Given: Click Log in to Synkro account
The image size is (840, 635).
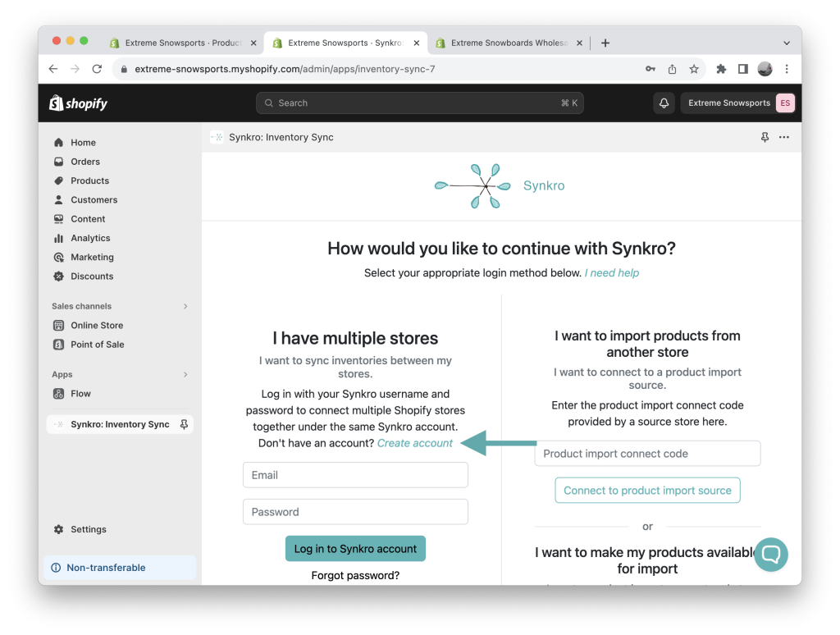Looking at the screenshot, I should click(355, 549).
